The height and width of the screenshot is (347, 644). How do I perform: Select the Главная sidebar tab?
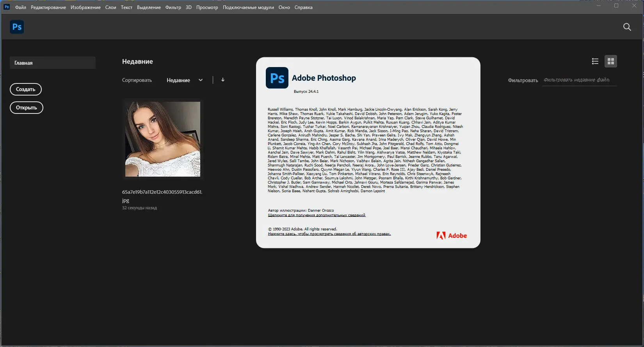(53, 63)
